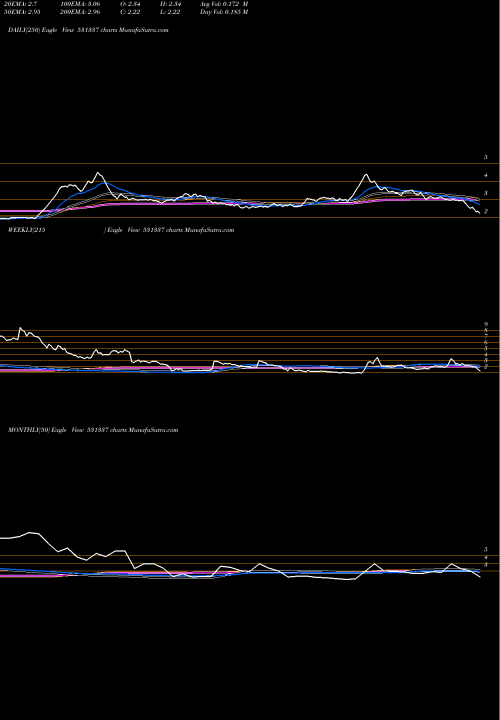Click the WEEKLY(215) Eagle View chart title
Viewport: 500px width, 720px height.
[121, 230]
